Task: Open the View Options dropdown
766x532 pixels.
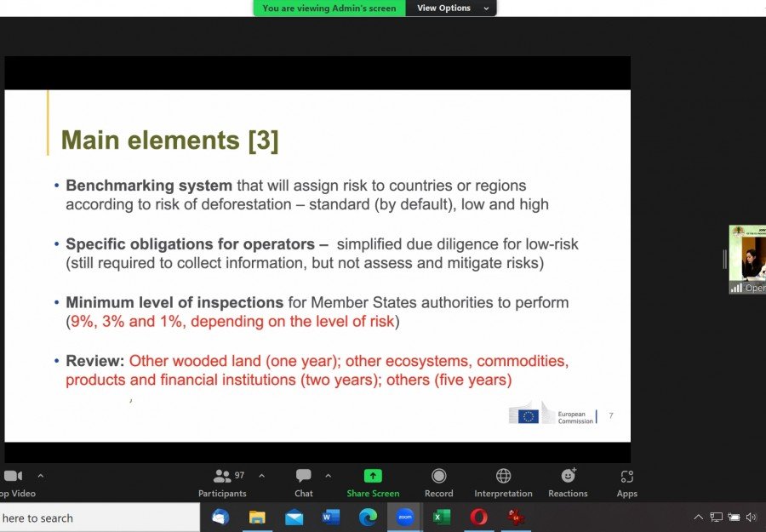Action: tap(451, 8)
